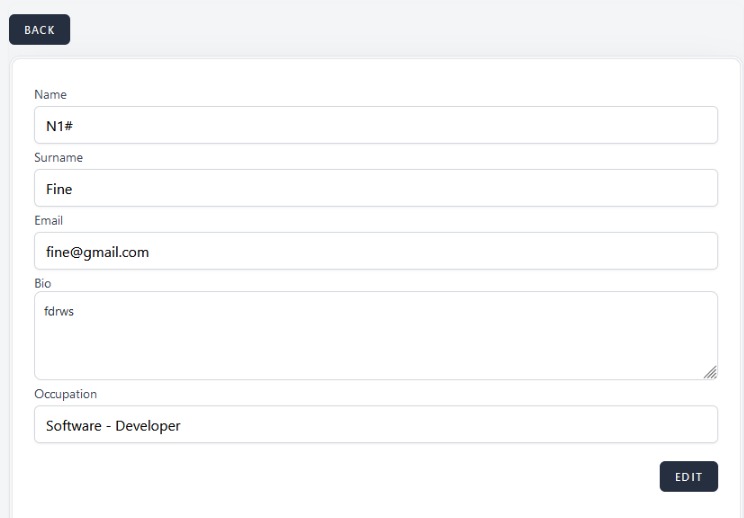Click the "fdrws" text in Bio
The image size is (744, 518).
coord(58,311)
